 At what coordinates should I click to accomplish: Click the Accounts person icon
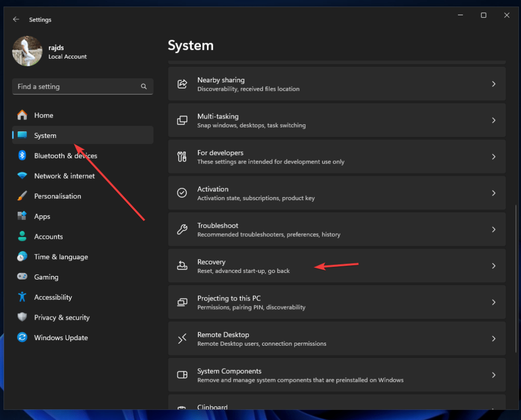point(22,236)
